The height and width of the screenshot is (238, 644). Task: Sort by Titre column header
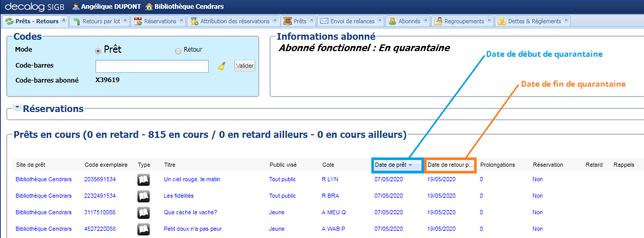pyautogui.click(x=170, y=165)
